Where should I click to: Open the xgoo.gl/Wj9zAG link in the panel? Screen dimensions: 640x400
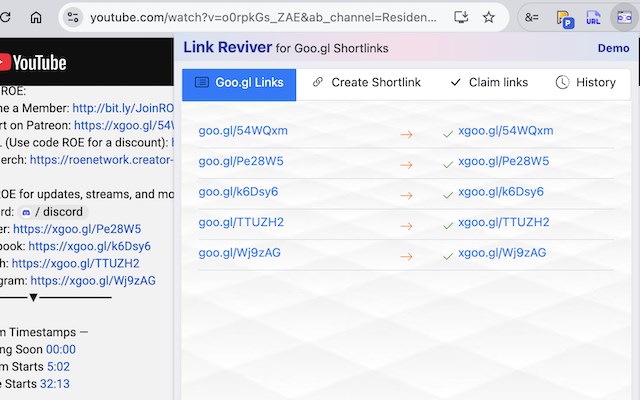(x=502, y=253)
